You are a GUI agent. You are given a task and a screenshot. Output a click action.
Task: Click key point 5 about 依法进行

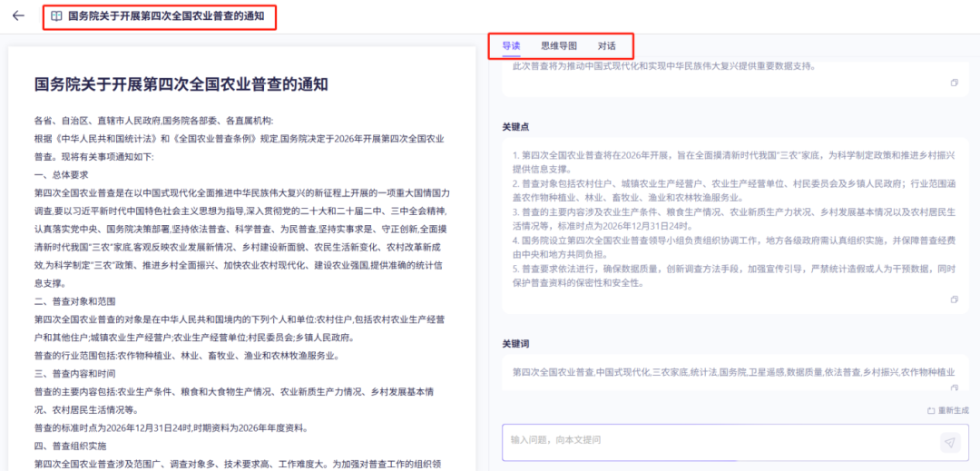[x=733, y=276]
